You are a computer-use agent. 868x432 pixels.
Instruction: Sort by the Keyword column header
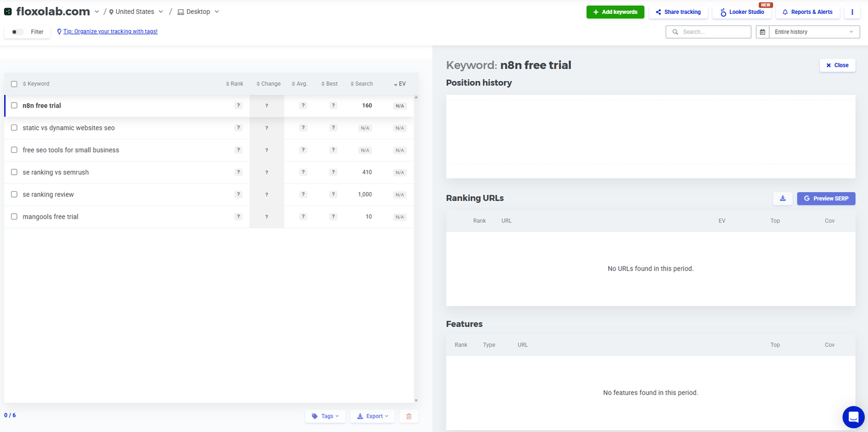pos(36,84)
